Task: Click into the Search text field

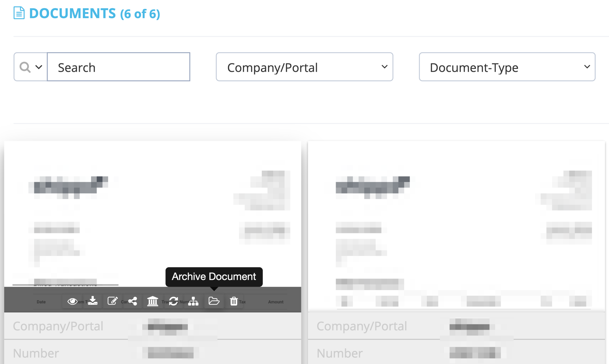Action: pyautogui.click(x=118, y=67)
